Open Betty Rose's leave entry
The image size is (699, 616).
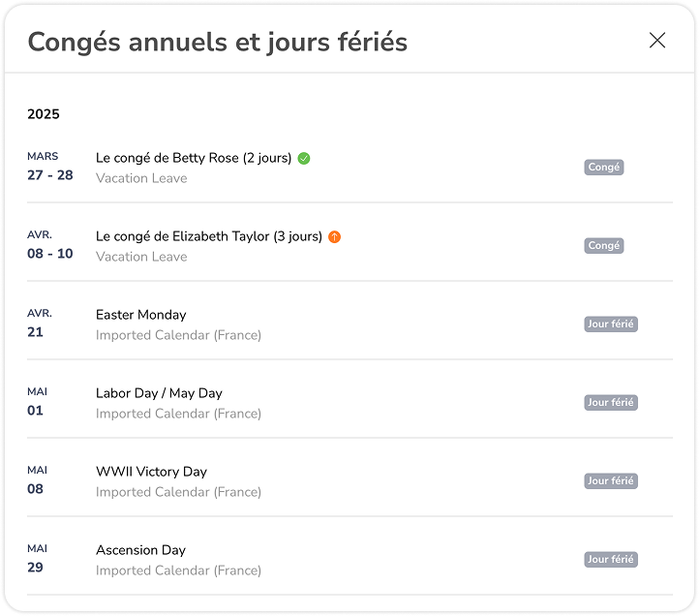pos(349,168)
